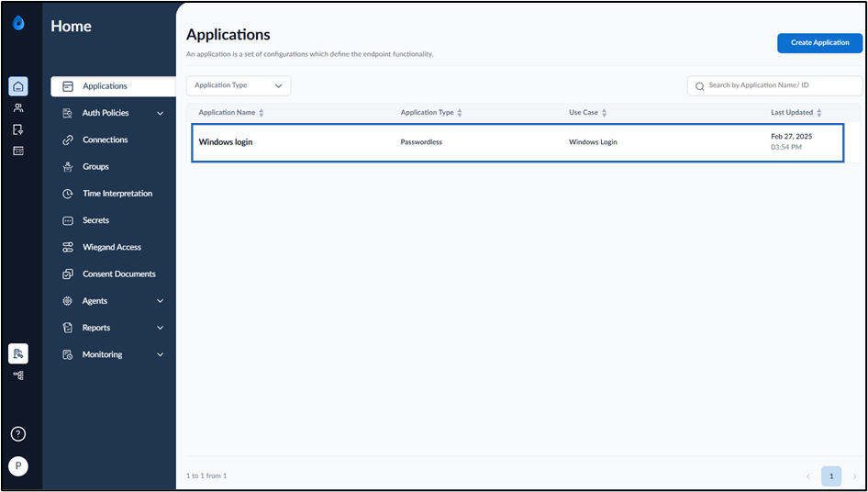Expand the Agents chevron
This screenshot has width=868, height=492.
(x=161, y=301)
